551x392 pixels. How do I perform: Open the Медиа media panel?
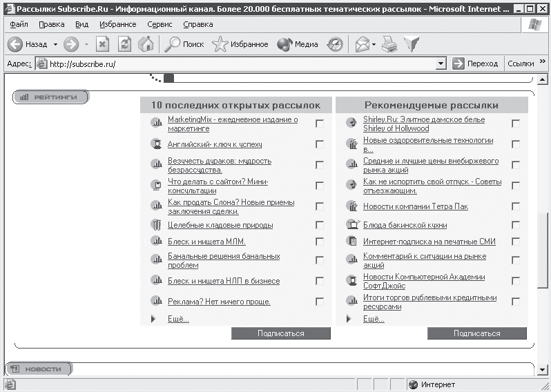tap(298, 44)
